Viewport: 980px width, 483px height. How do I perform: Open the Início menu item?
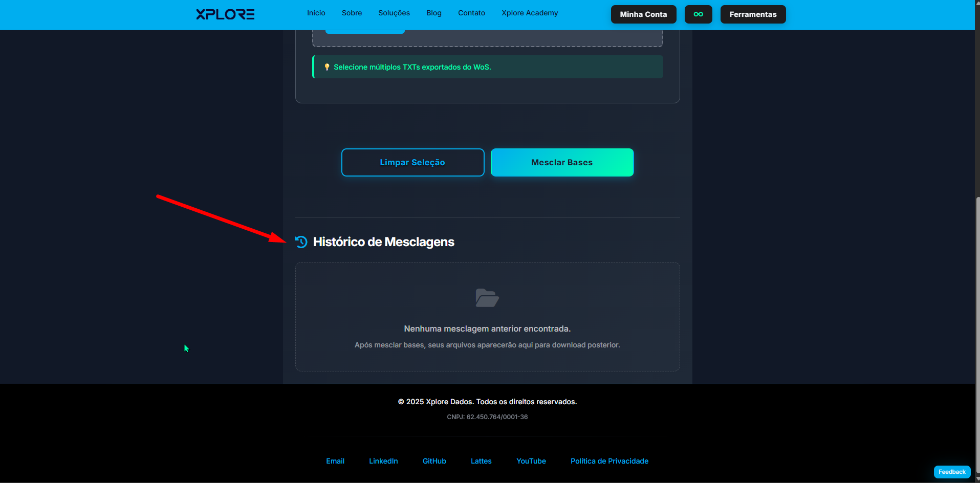[316, 13]
